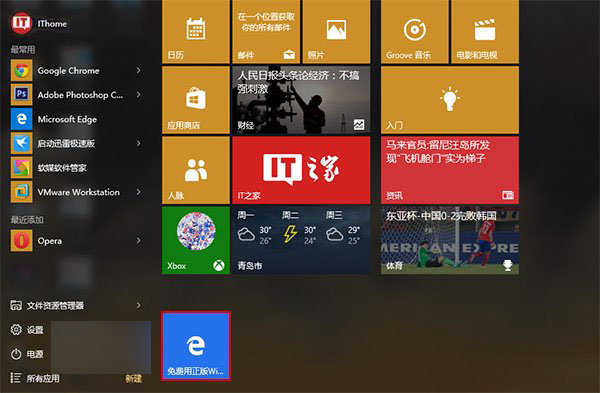
Task: Show All apps (所有应用) list
Action: coord(35,378)
